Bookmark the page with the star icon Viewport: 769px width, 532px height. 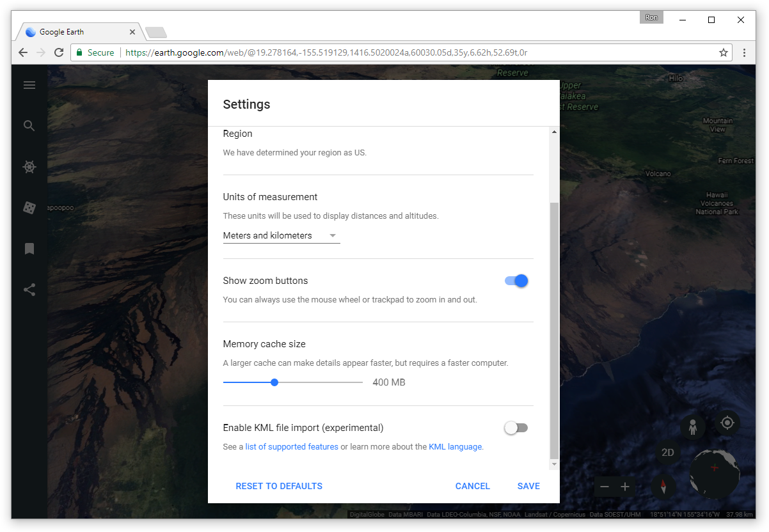click(x=724, y=52)
